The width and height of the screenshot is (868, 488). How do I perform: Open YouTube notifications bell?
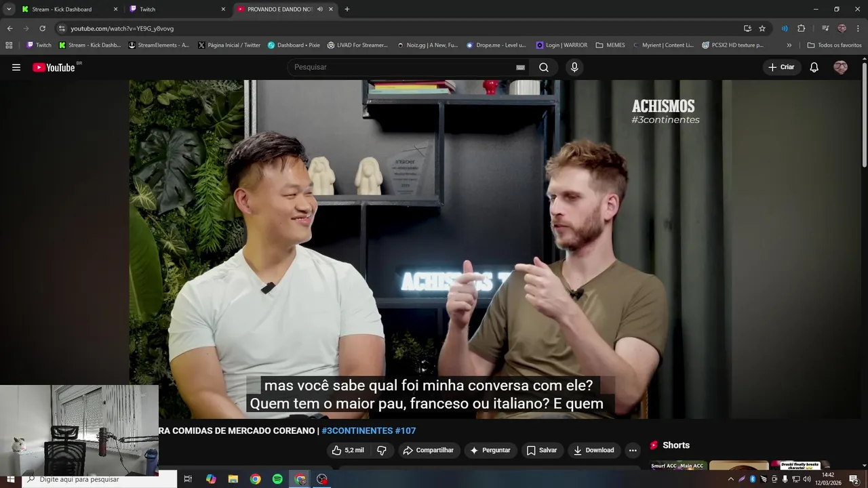[x=814, y=67]
